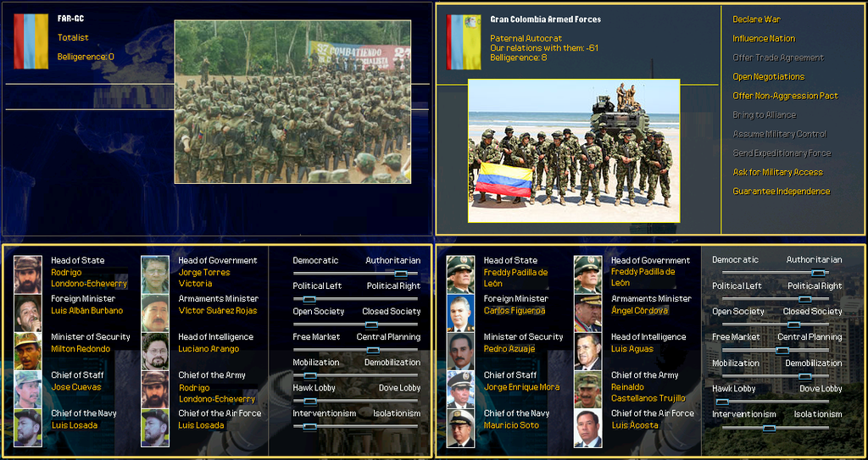868x460 pixels.
Task: Adjust FAR-GC Democratic–Authoritarian slider
Action: pyautogui.click(x=400, y=274)
